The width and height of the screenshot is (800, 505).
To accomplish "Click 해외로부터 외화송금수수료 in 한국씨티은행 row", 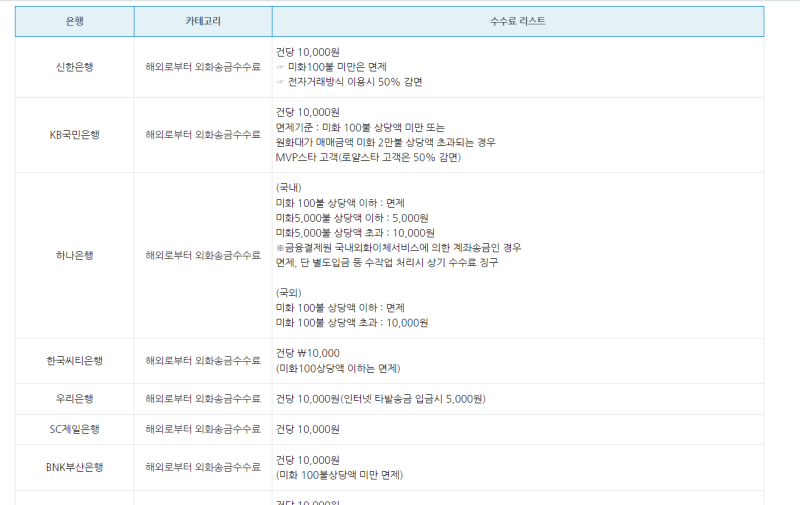I will 203,361.
